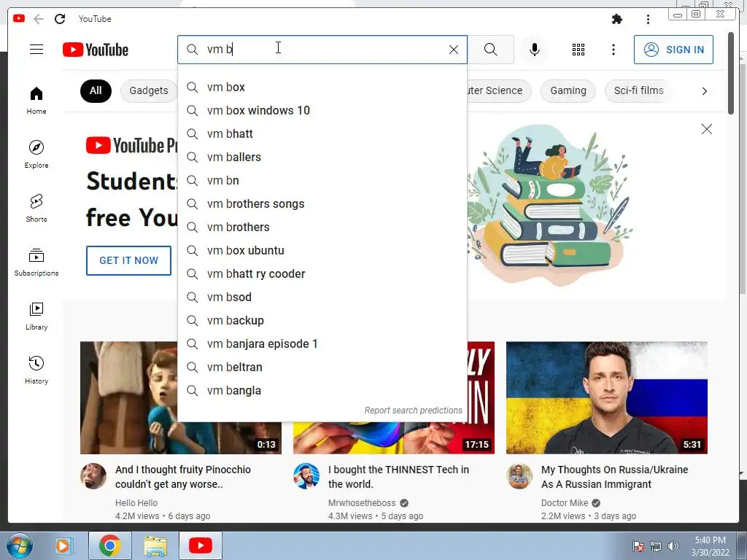Show more filter chips with right arrow
Screen dimensions: 747x560
[704, 91]
